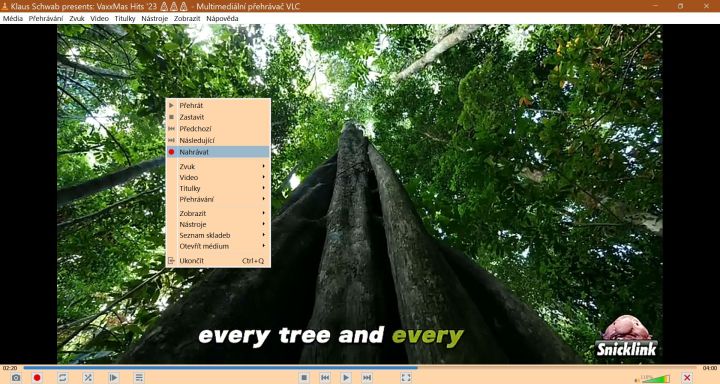Expand the Seznam skladeb submenu
The height and width of the screenshot is (384, 720).
pos(218,235)
